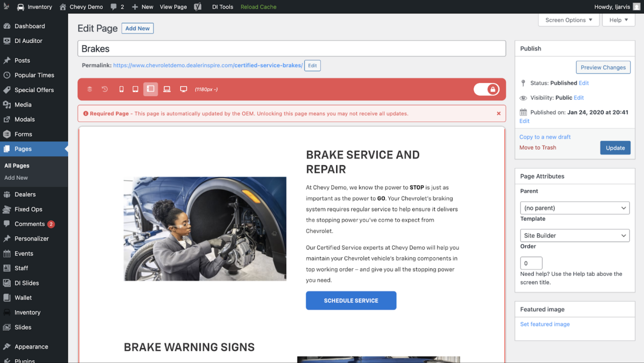
Task: Open the Template dropdown showing Site Builder
Action: click(x=575, y=235)
